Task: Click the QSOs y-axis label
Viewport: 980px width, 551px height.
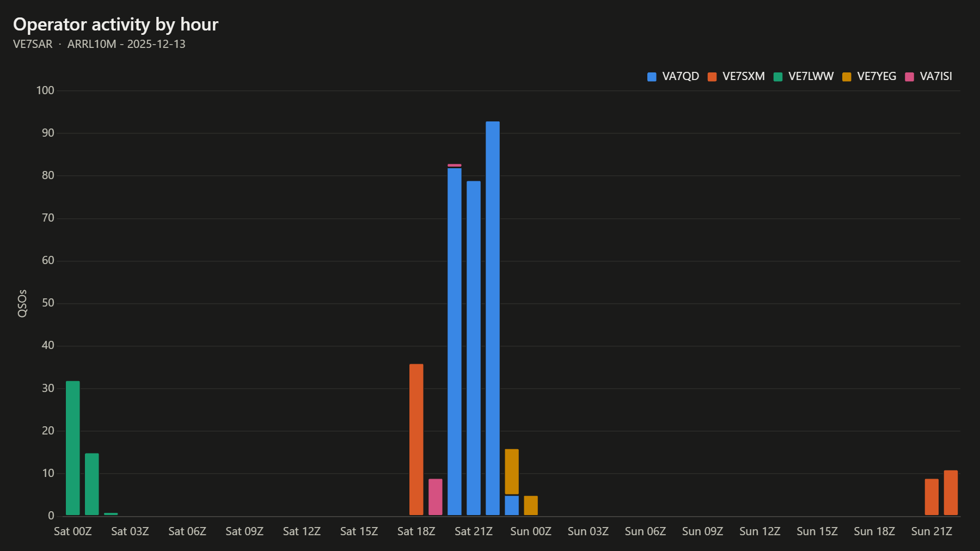Action: [22, 303]
